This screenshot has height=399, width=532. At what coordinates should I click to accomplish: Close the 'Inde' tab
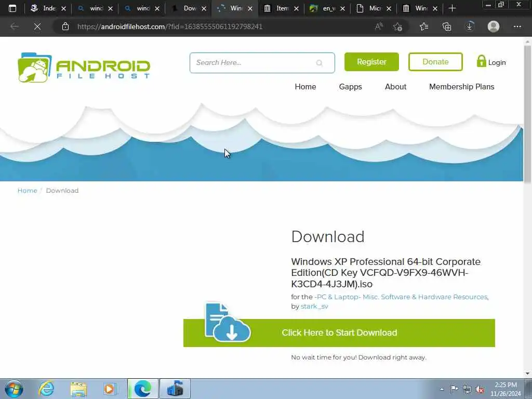click(63, 8)
